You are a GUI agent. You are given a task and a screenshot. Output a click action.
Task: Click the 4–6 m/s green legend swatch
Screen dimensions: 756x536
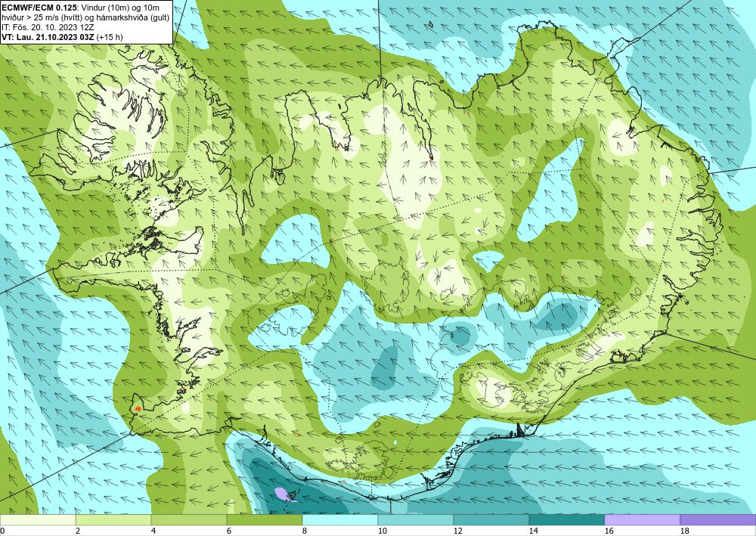[189, 519]
